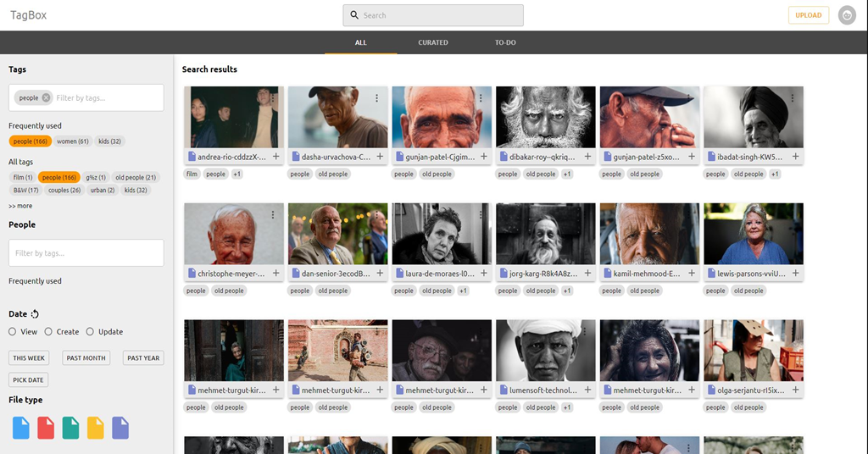Open the dibakar-roy bearded man thumbnail
This screenshot has width=868, height=454.
click(546, 117)
